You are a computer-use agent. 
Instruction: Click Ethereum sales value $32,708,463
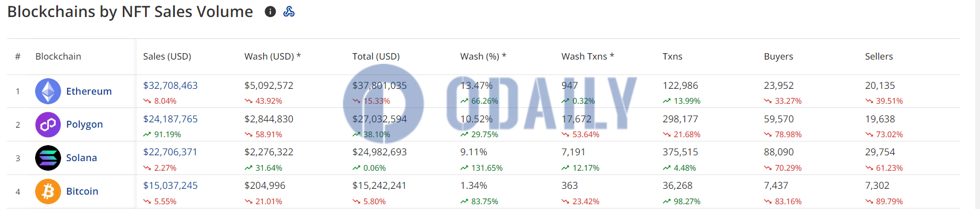pyautogui.click(x=170, y=86)
